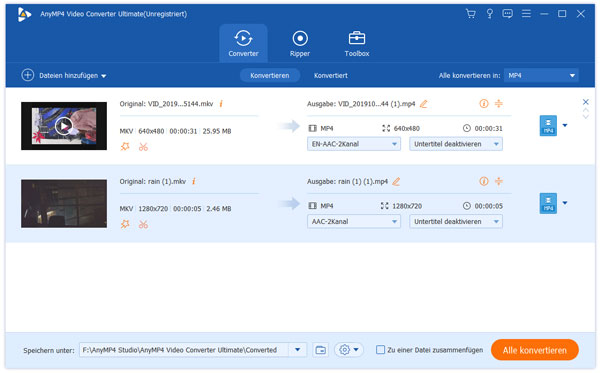The width and height of the screenshot is (600, 373).
Task: Open the register key icon
Action: 489,14
